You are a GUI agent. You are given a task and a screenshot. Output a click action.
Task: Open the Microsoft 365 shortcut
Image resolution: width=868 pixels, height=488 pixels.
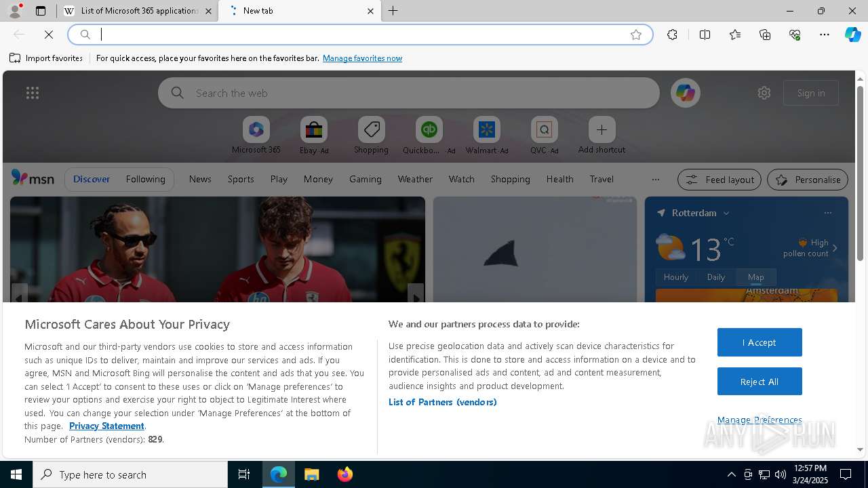(256, 136)
